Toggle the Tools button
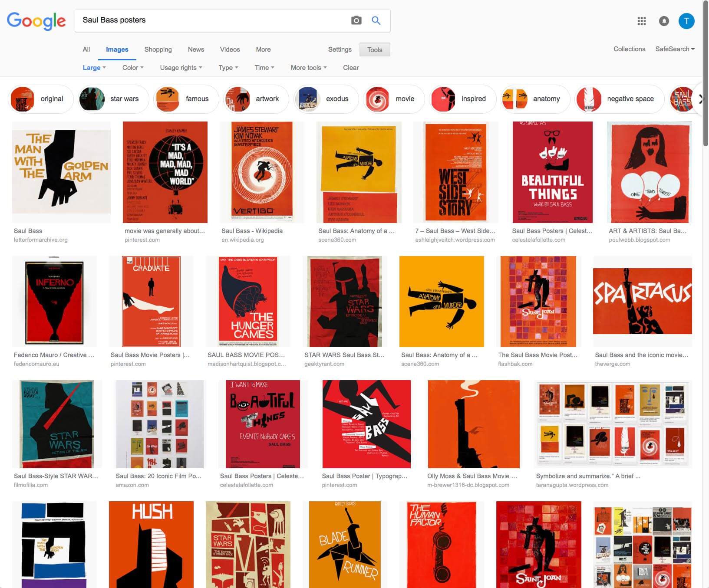Screen dimensions: 709x588 point(375,49)
